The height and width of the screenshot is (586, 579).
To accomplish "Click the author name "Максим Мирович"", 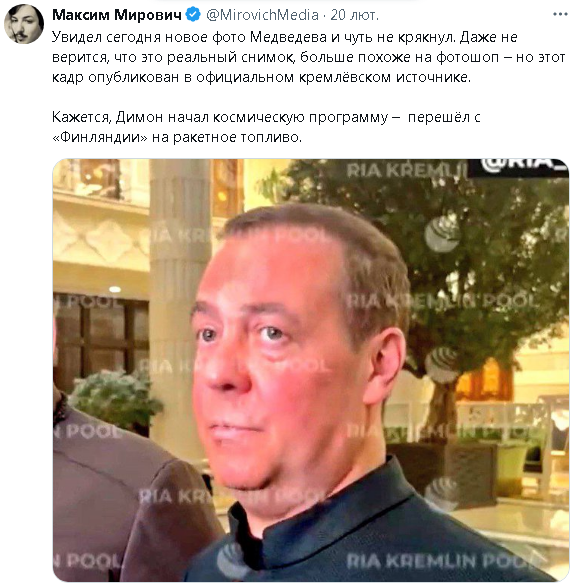I will pos(117,15).
